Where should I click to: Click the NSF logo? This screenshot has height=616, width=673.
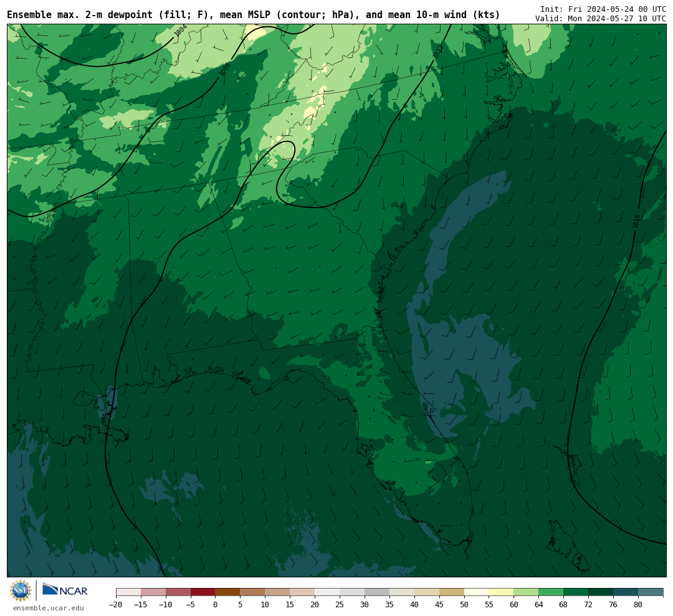[21, 590]
